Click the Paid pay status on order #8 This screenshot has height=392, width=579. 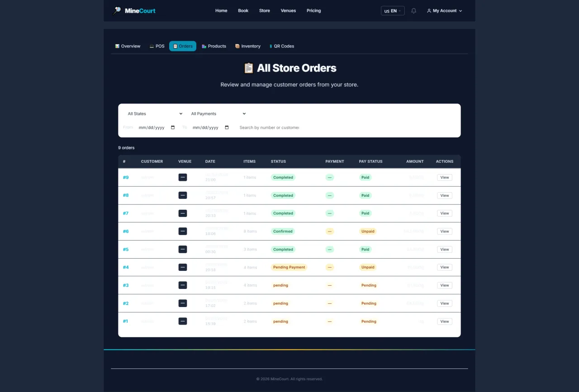pyautogui.click(x=365, y=195)
